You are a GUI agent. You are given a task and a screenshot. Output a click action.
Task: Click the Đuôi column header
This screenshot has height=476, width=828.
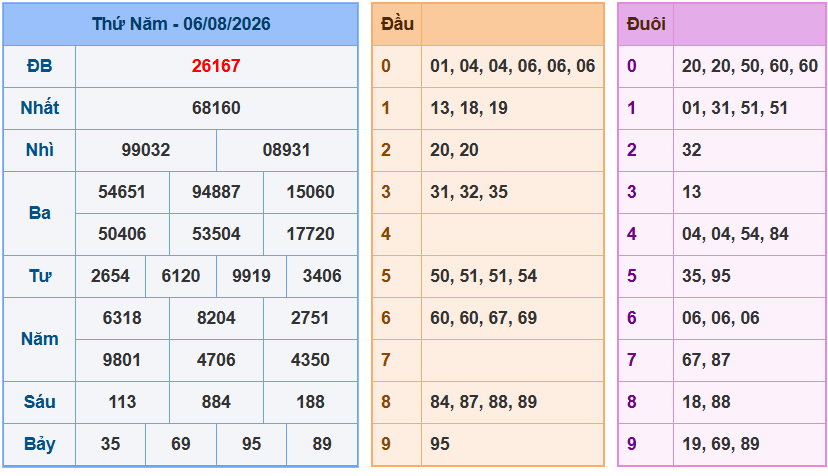tap(646, 24)
